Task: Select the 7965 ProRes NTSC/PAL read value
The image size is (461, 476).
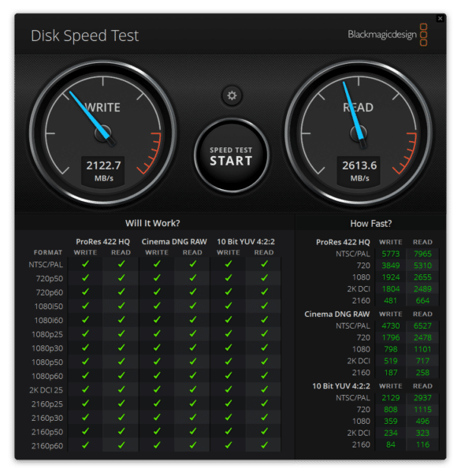Action: pyautogui.click(x=422, y=254)
